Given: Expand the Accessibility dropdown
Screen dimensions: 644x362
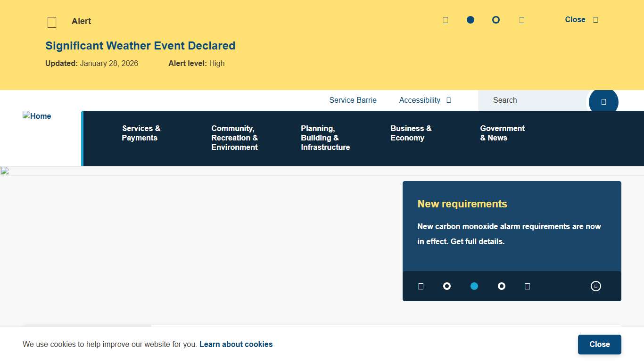Looking at the screenshot, I should point(424,100).
